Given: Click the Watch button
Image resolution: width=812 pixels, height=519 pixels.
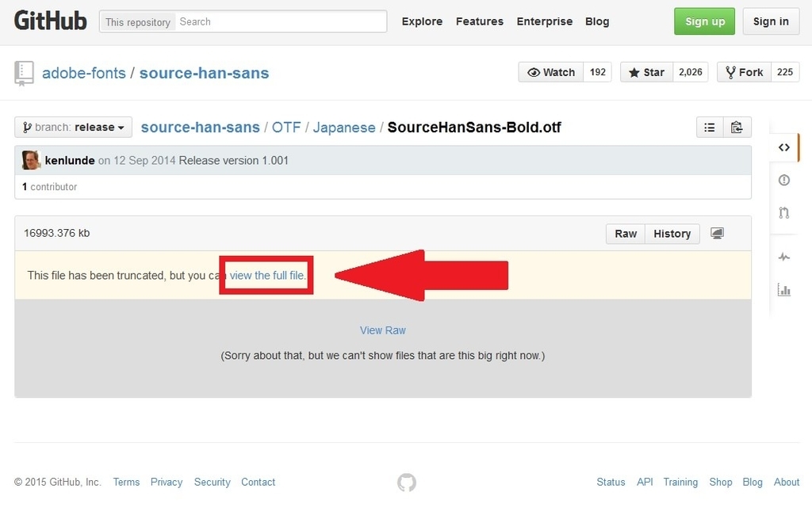Looking at the screenshot, I should tap(551, 72).
